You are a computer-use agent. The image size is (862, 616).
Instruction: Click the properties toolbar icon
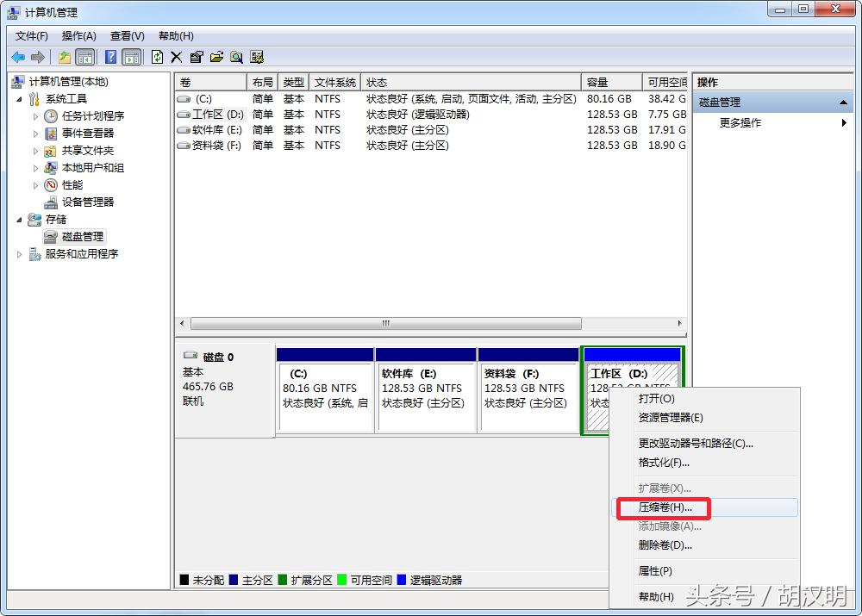197,57
